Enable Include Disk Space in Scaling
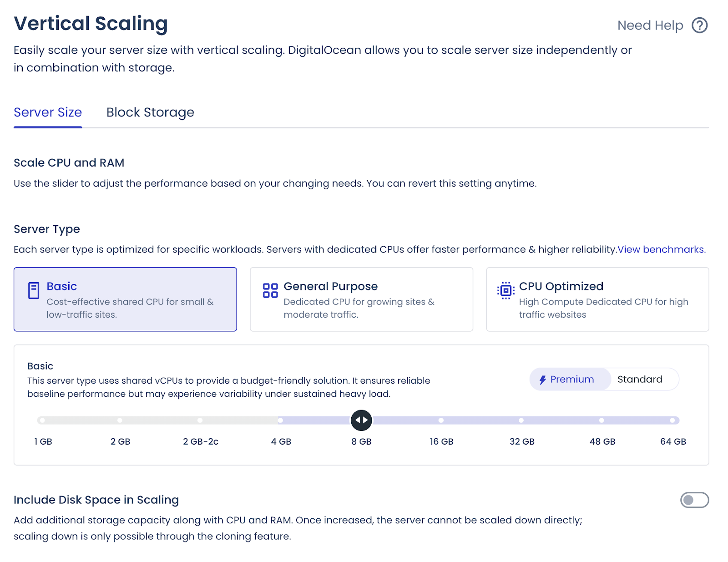This screenshot has width=728, height=562. [x=696, y=500]
